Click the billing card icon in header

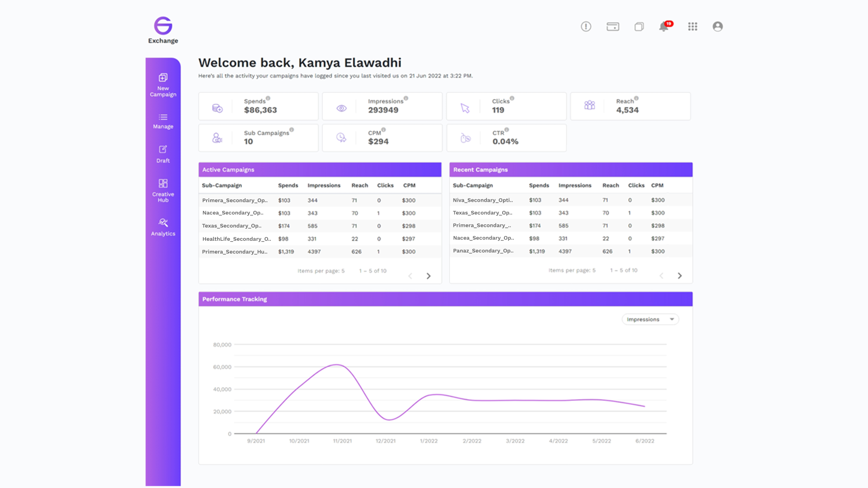(612, 26)
